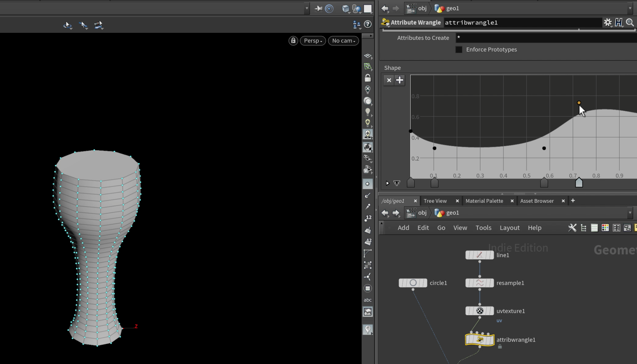Click the X button to delete the ramp point
The width and height of the screenshot is (637, 364).
point(389,80)
